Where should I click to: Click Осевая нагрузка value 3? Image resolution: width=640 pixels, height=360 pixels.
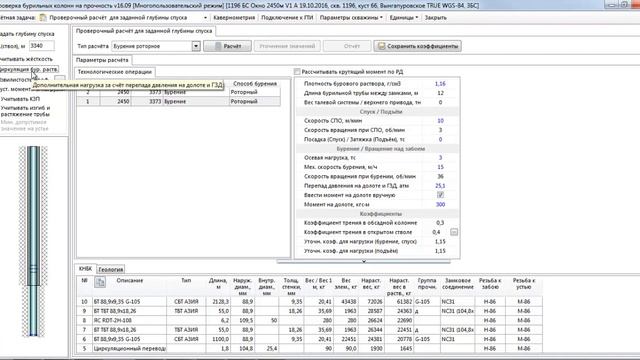(440, 158)
